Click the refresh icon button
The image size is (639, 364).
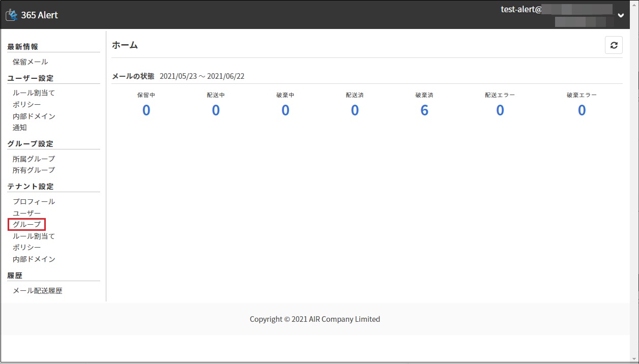coord(614,45)
